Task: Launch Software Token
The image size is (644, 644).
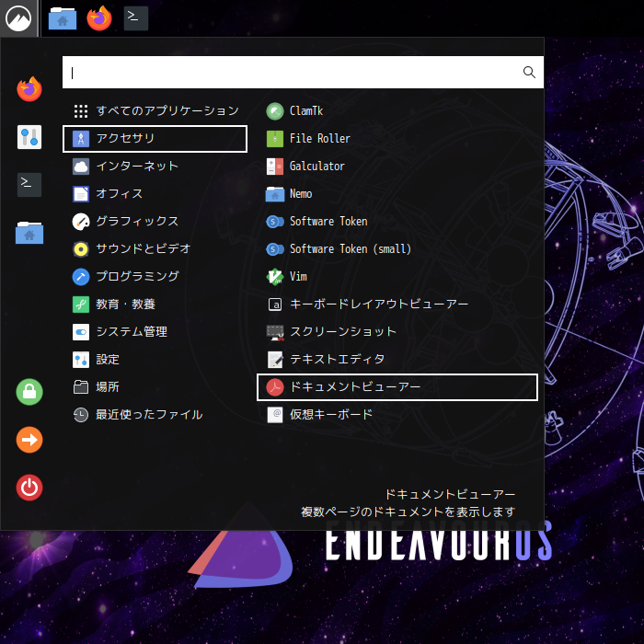Action: point(397,222)
